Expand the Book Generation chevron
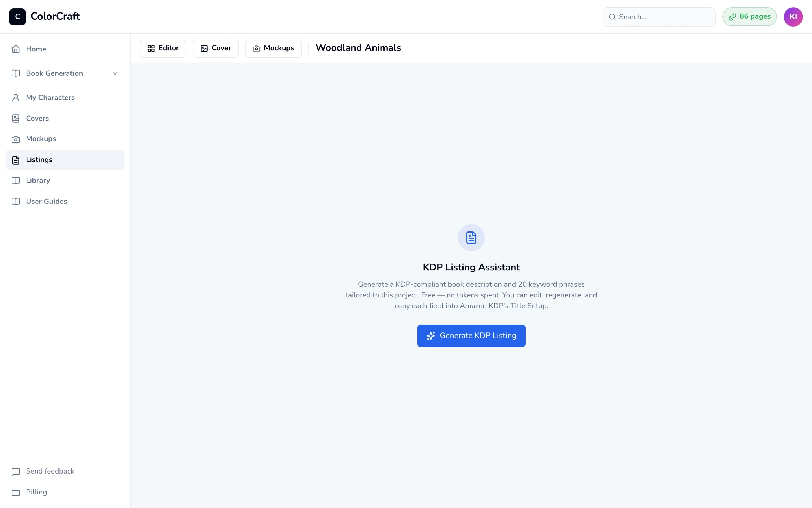The height and width of the screenshot is (508, 812). 115,73
